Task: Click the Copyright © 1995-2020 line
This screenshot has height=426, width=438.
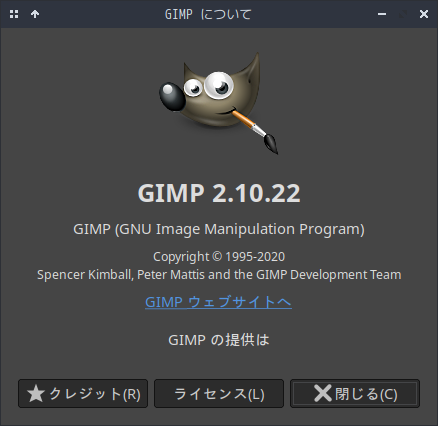Action: (219, 257)
